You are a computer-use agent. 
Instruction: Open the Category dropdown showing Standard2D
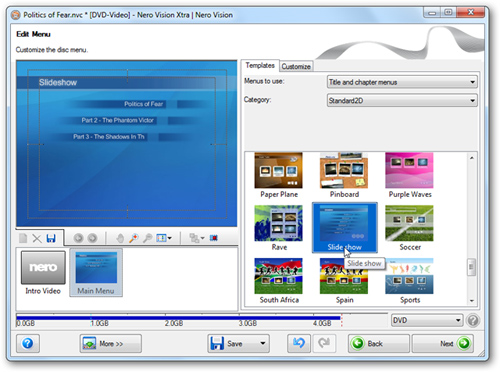click(x=402, y=100)
